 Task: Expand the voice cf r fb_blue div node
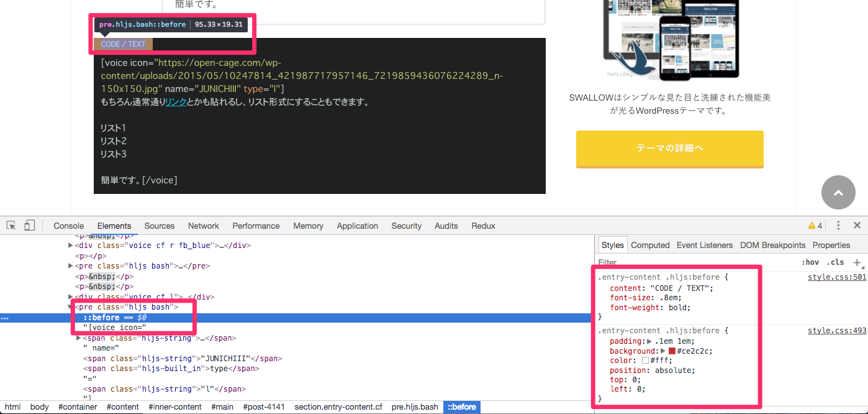point(70,246)
